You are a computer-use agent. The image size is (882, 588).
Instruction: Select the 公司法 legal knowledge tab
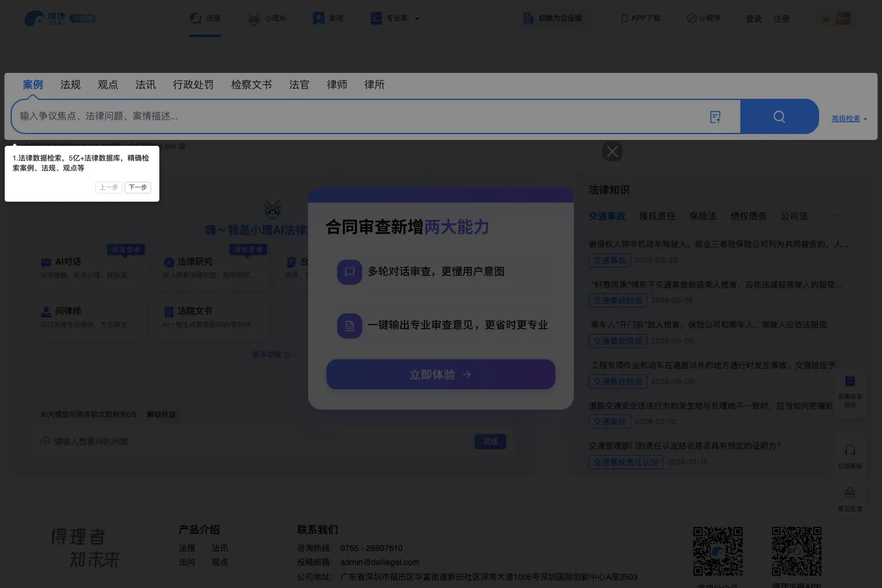pos(794,216)
